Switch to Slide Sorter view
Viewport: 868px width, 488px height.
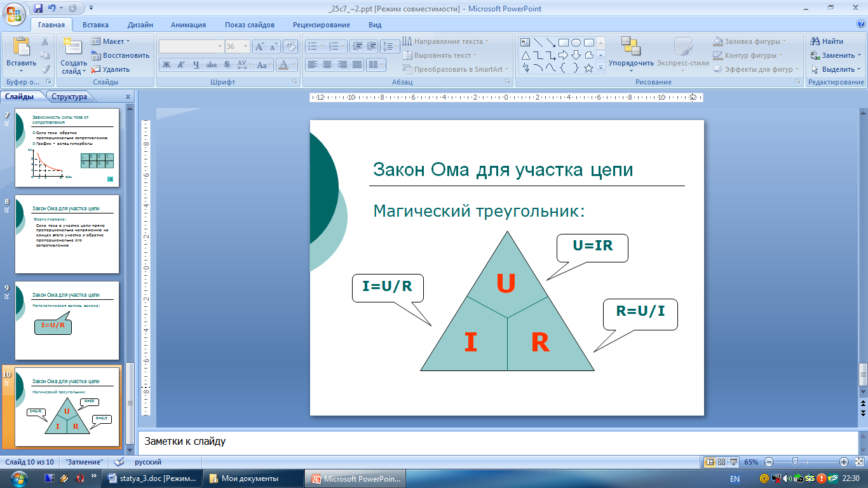click(722, 462)
